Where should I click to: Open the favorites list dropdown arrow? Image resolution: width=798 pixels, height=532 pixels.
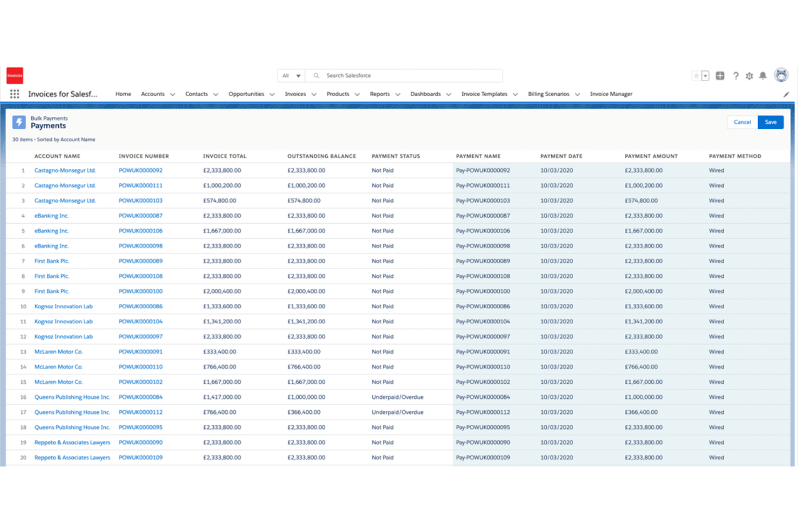(705, 75)
